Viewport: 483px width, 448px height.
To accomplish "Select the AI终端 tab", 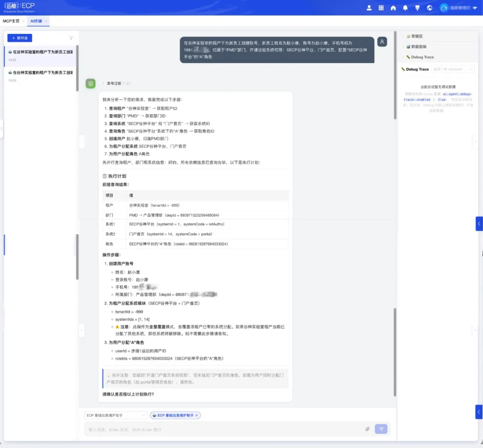I will (x=36, y=21).
